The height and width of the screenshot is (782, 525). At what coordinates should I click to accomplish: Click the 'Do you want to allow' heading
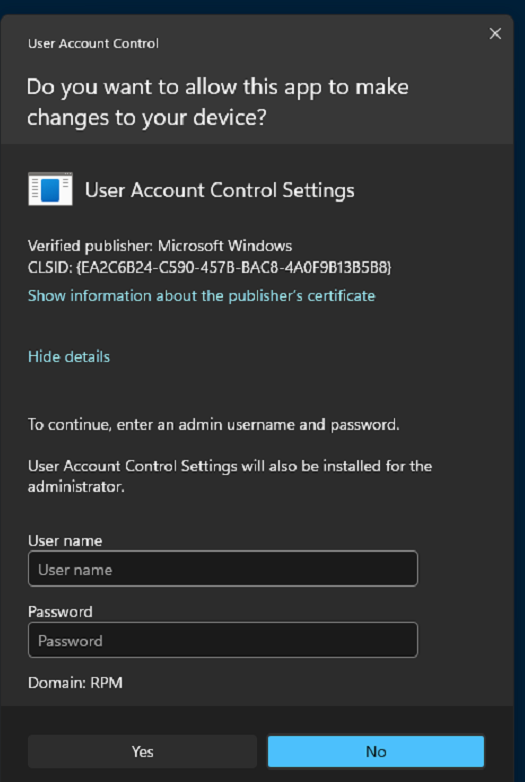218,102
